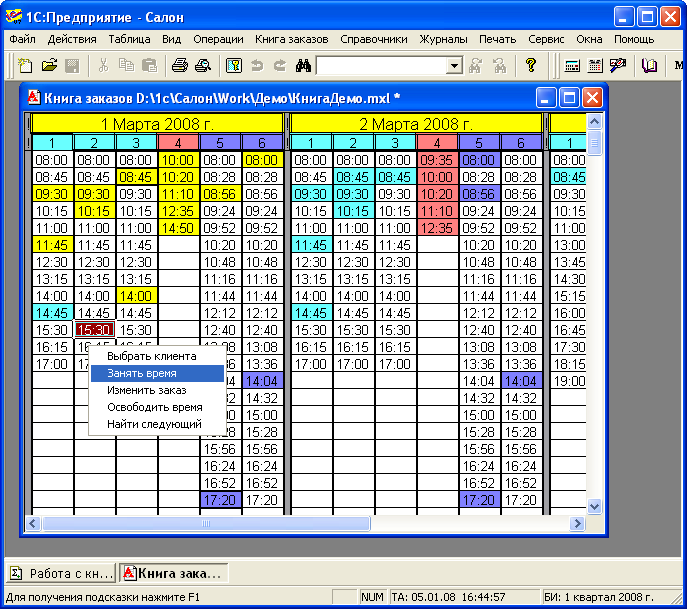Undo last action arrow icon

pyautogui.click(x=257, y=66)
